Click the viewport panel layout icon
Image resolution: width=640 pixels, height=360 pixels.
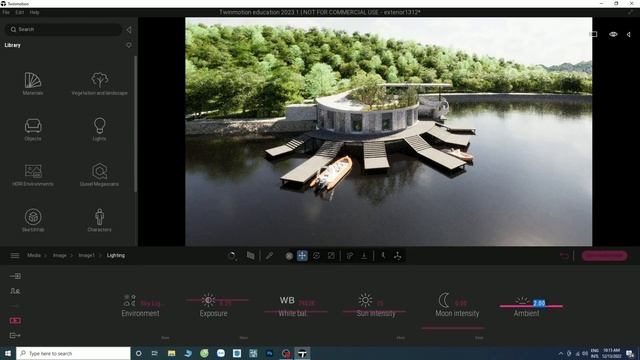593,34
